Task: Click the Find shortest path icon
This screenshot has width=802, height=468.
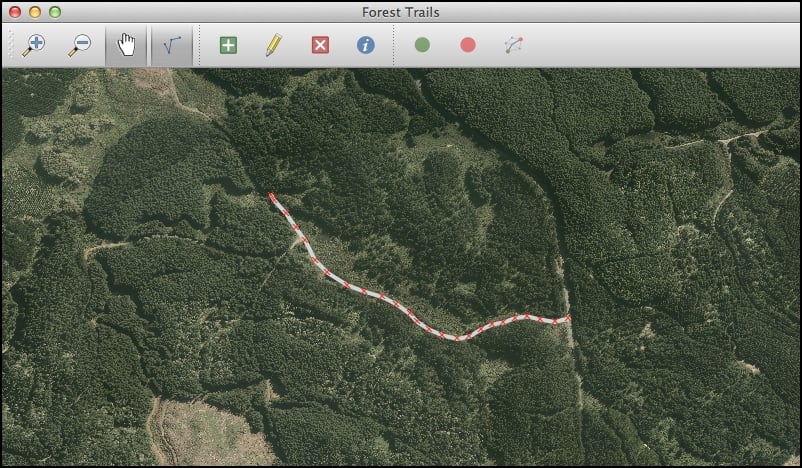Action: click(x=514, y=45)
